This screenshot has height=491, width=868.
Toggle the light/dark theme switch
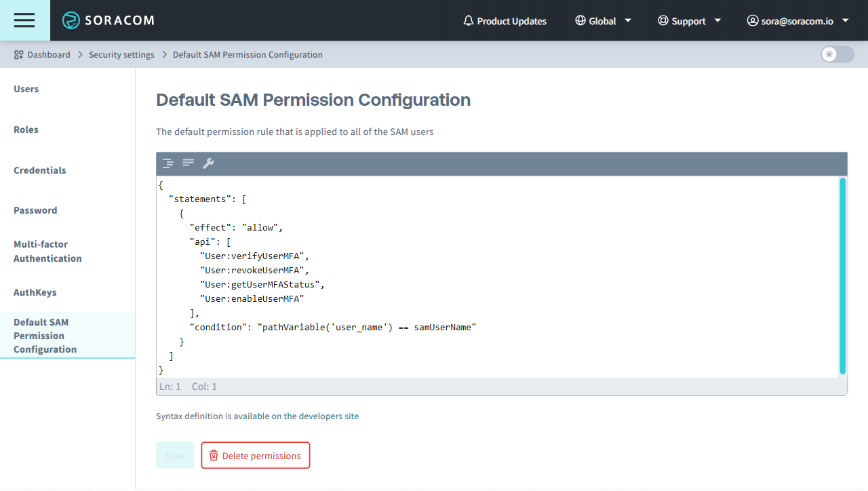click(837, 55)
